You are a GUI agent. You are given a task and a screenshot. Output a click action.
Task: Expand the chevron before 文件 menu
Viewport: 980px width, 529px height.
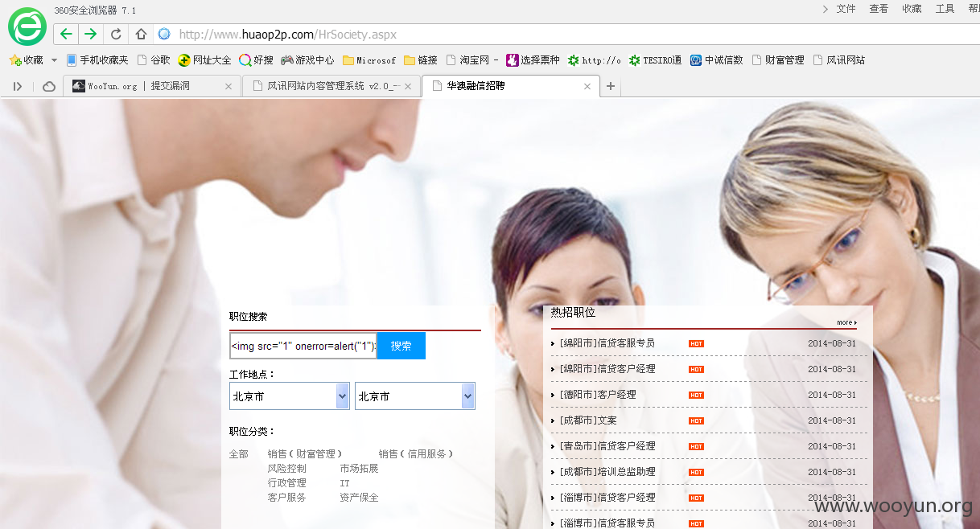[x=826, y=9]
